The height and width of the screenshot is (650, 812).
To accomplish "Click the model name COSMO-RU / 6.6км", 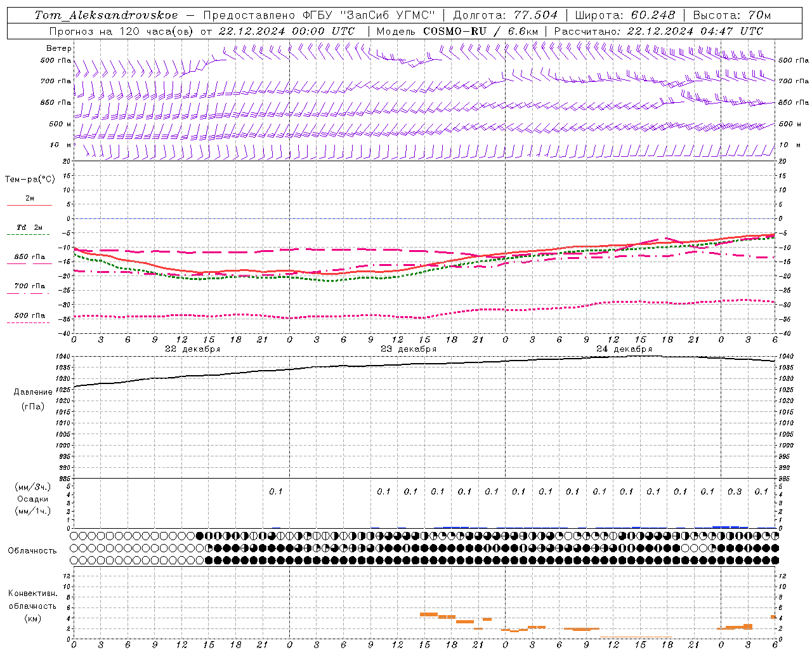I will pyautogui.click(x=480, y=31).
